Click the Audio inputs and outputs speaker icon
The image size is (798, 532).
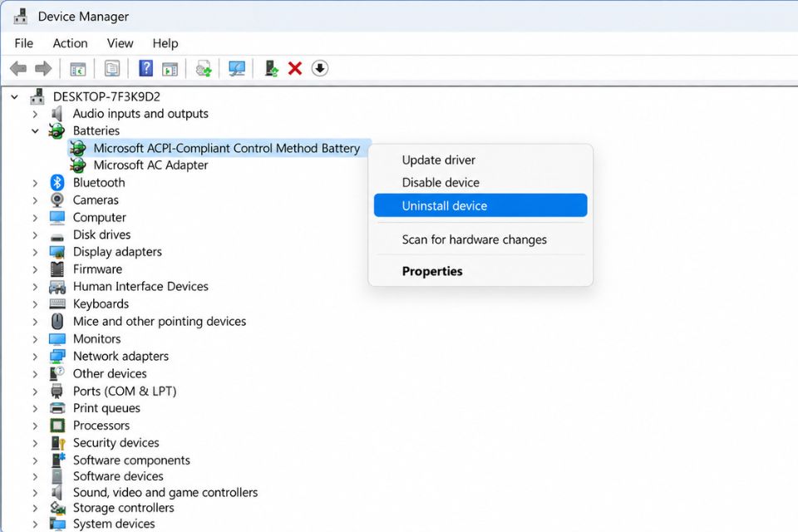tap(57, 114)
